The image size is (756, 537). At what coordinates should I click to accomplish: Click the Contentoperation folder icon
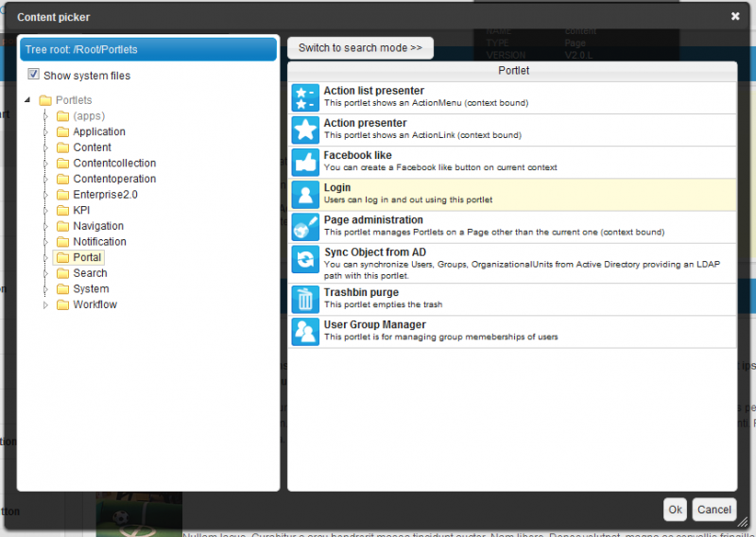point(62,179)
